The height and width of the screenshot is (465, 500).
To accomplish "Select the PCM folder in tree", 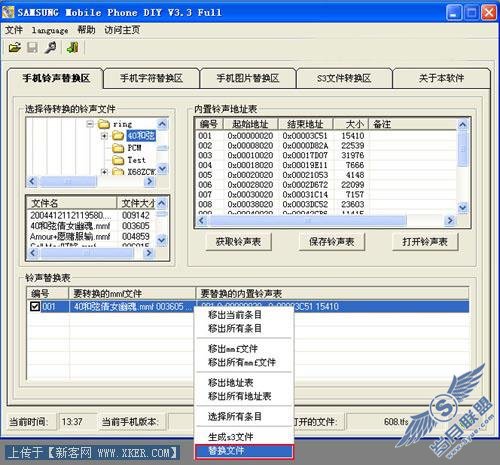I will coord(127,148).
